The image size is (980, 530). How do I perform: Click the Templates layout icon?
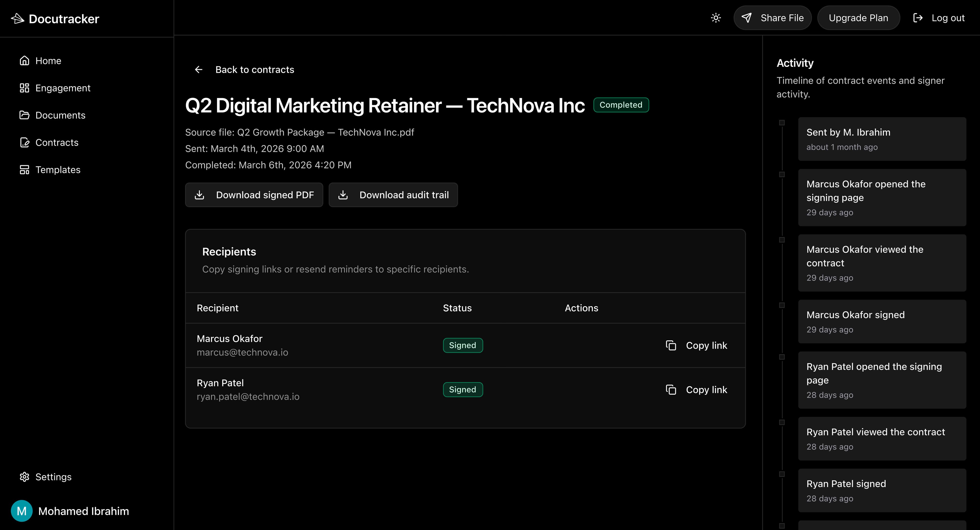(24, 170)
